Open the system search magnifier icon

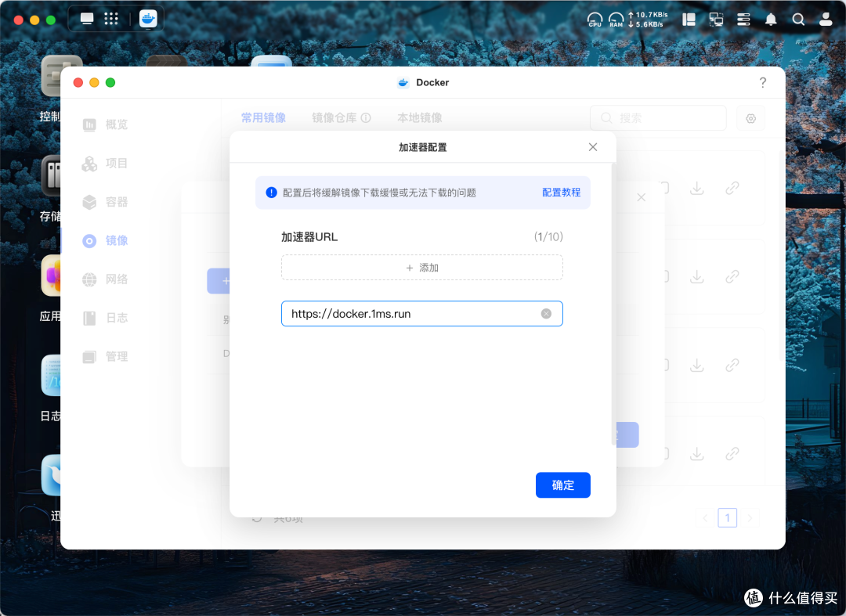click(x=798, y=20)
